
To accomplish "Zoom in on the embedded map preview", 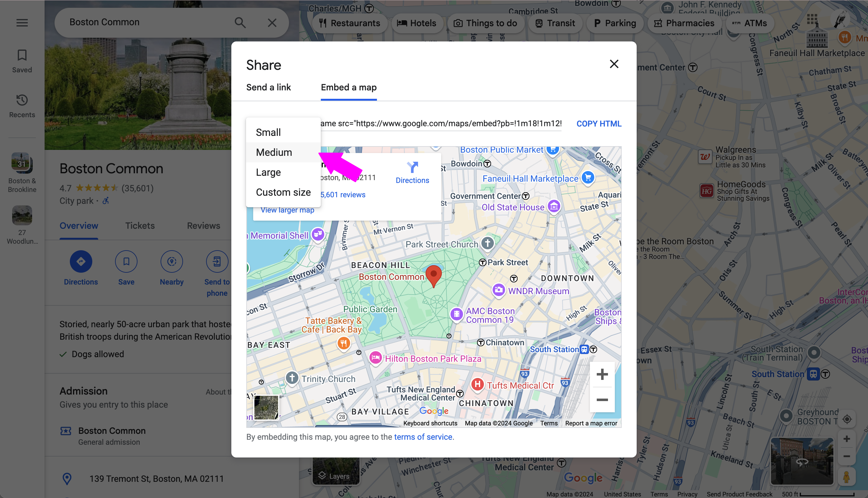I will point(602,374).
